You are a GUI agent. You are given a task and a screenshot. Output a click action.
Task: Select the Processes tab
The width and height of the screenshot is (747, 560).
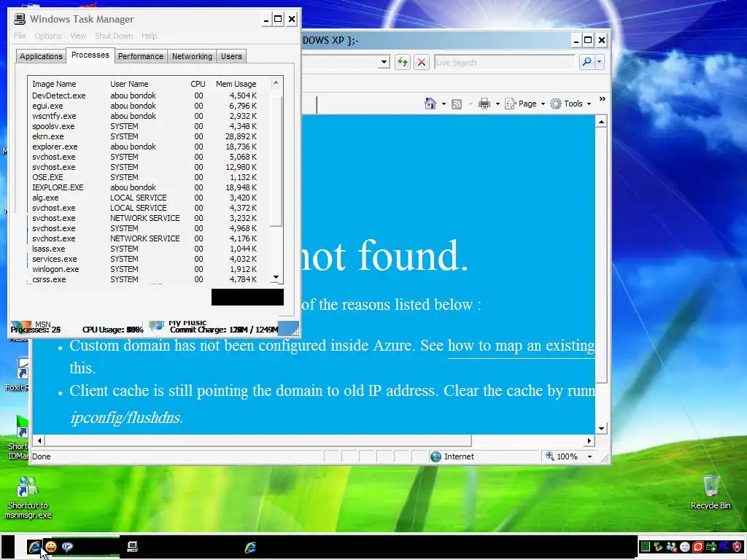click(90, 55)
